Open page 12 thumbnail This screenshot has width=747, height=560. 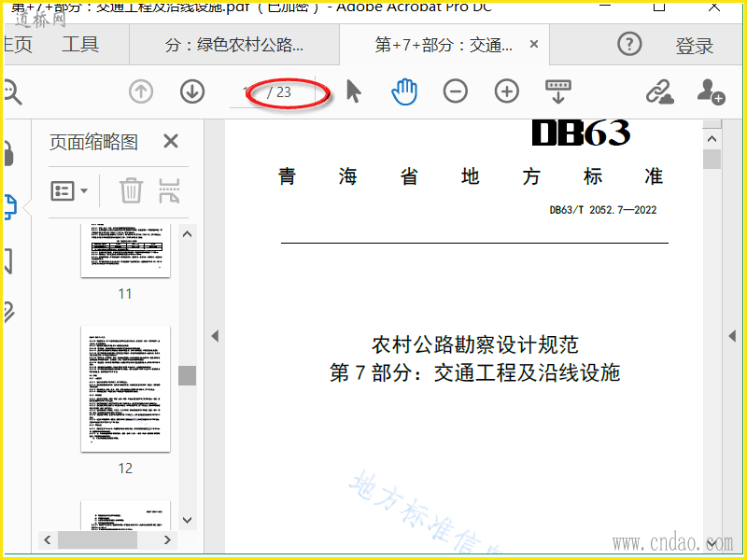126,389
